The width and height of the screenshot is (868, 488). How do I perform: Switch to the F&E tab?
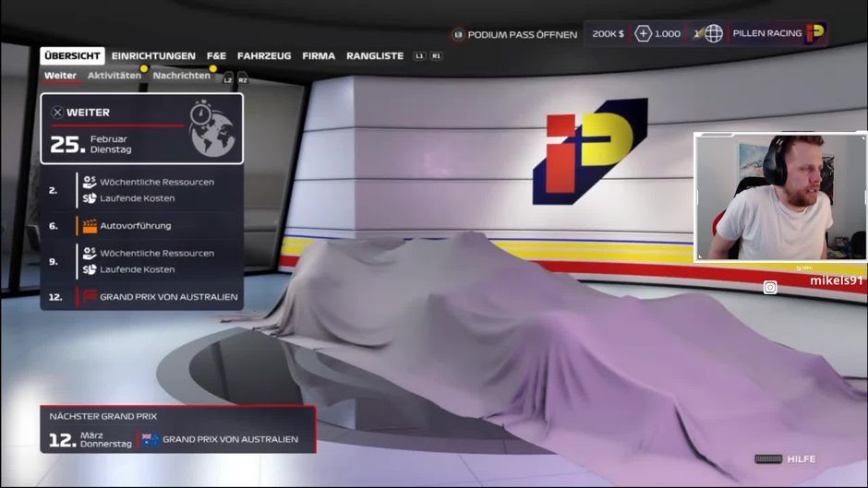point(216,56)
